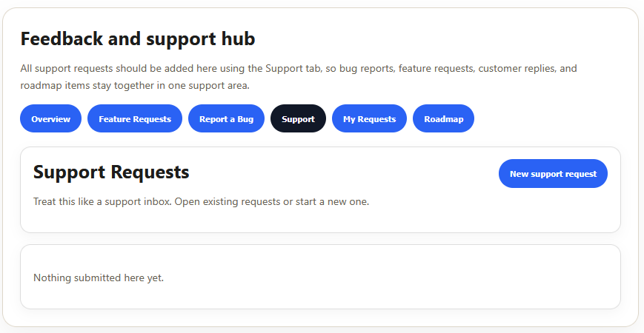Click the 'All support requests should be added' paragraph
Screen dimensions: 644x333
tap(299, 77)
